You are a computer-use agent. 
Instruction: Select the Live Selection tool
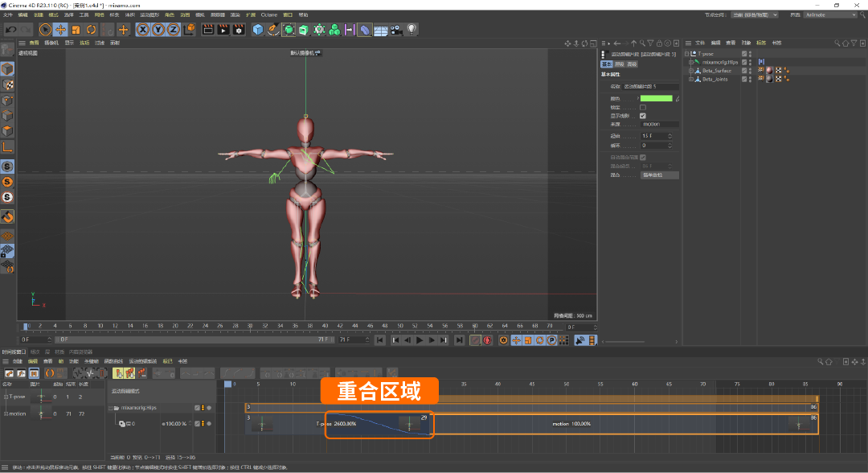click(45, 29)
